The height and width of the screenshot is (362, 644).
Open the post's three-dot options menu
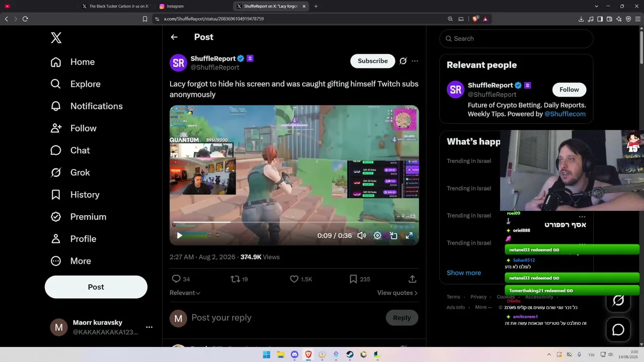(x=415, y=61)
